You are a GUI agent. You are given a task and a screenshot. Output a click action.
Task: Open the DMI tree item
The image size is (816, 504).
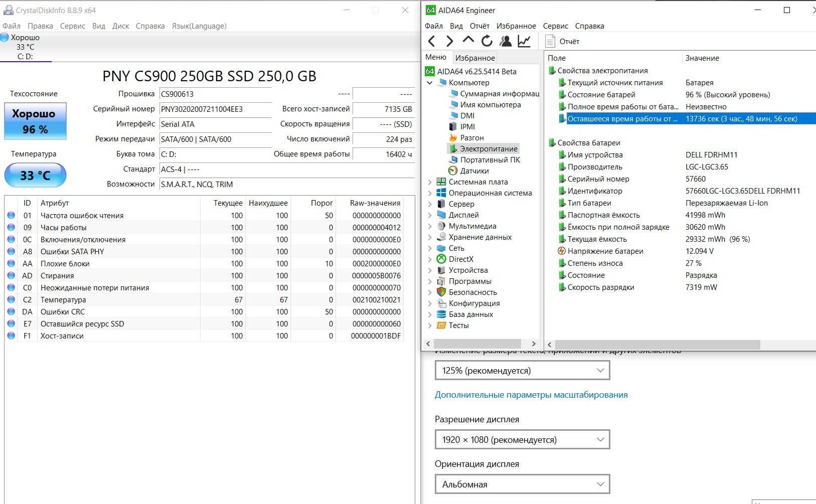(x=467, y=116)
